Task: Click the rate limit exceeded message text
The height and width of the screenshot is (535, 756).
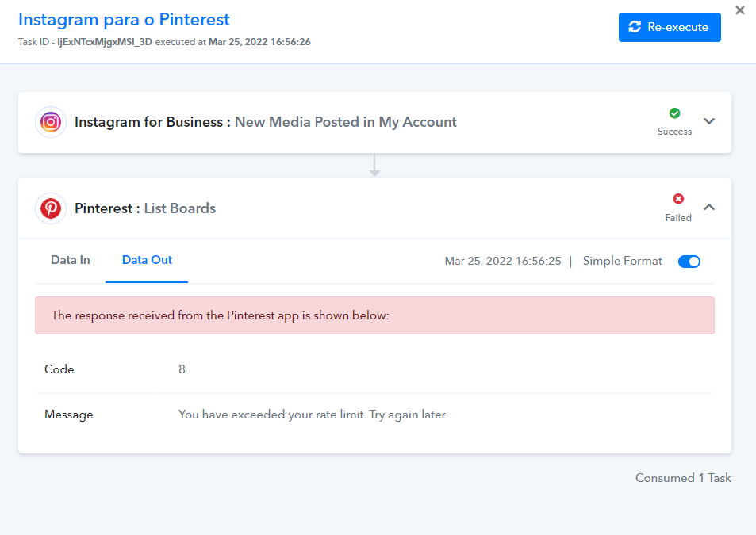Action: (x=313, y=415)
